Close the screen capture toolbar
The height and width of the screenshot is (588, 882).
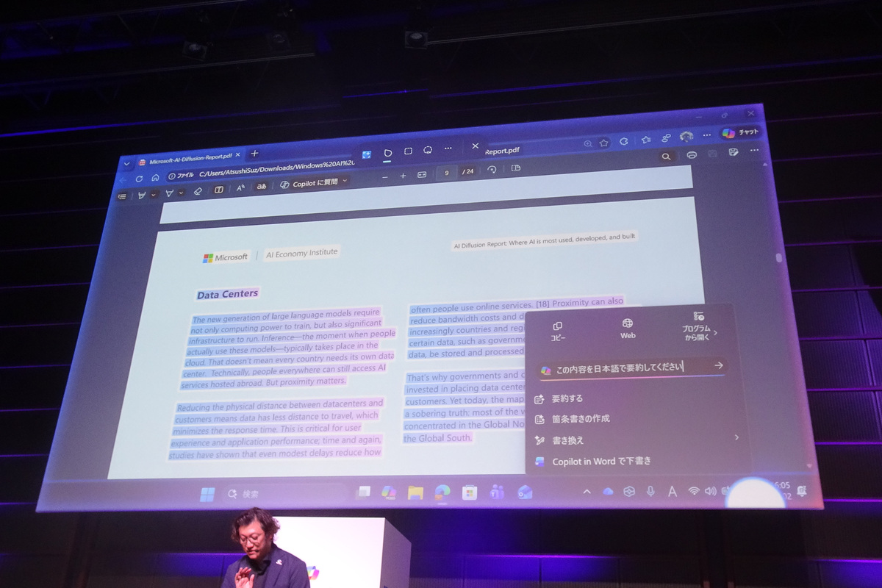click(475, 147)
